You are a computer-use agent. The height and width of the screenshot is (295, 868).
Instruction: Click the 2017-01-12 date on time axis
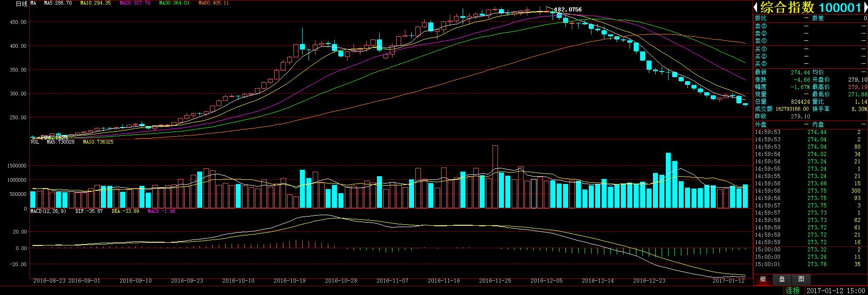click(x=729, y=280)
